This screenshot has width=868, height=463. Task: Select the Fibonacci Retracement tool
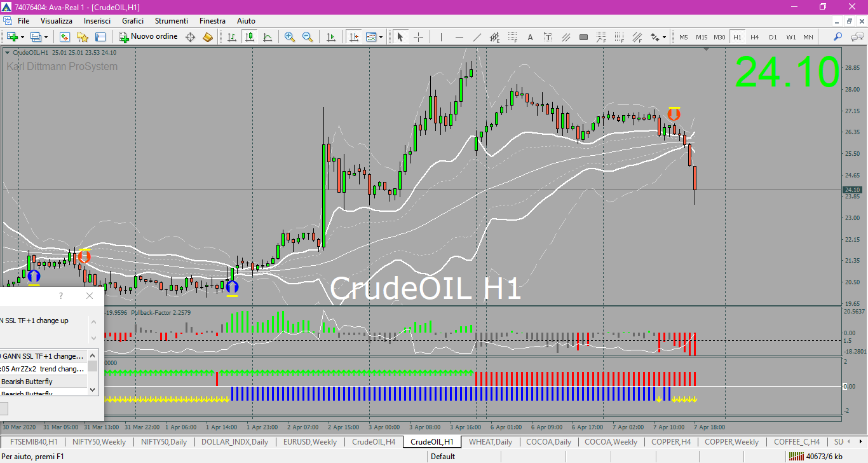tap(513, 37)
